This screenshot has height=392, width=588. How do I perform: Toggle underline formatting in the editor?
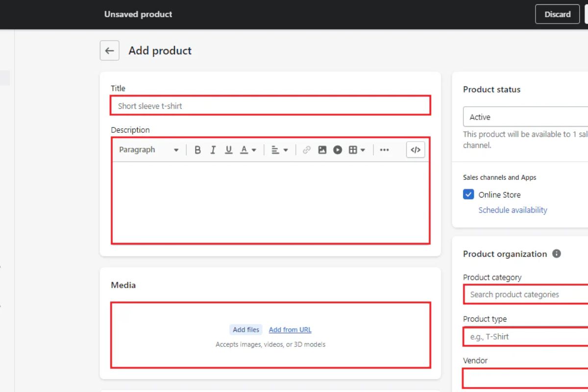[x=228, y=150]
